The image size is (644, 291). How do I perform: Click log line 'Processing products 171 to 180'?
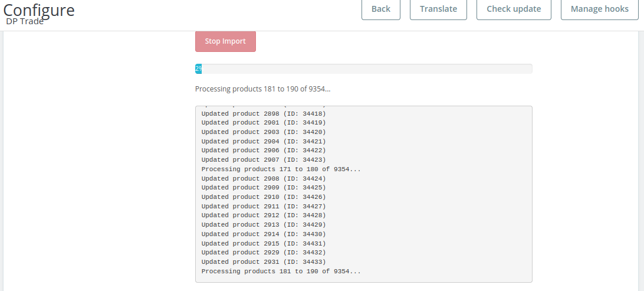281,169
